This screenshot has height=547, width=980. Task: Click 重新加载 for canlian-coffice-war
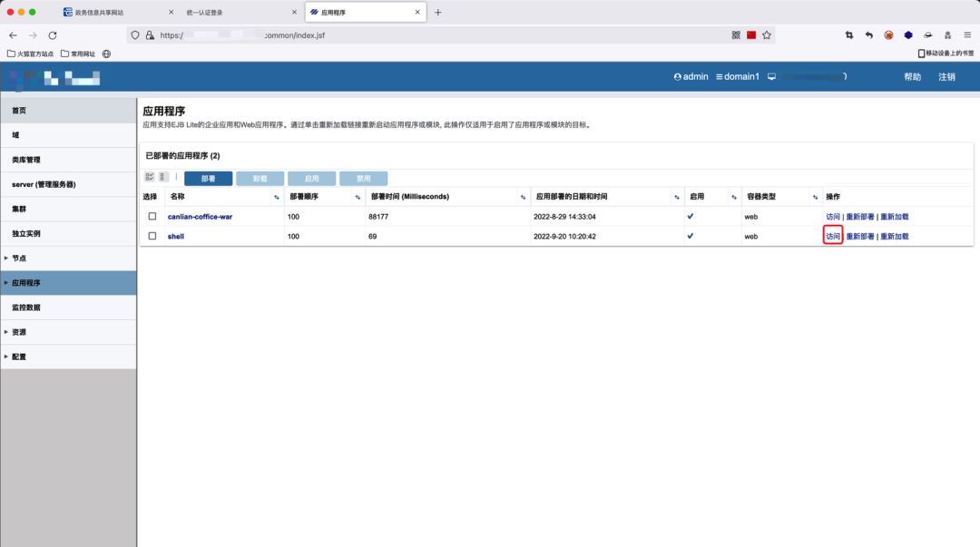(x=895, y=217)
